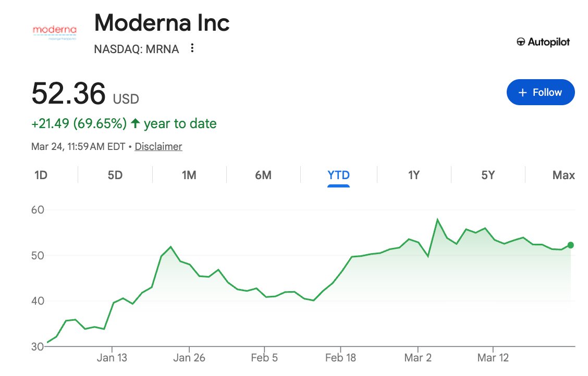The image size is (588, 376).
Task: Click the Moderna Inc title heading
Action: click(x=162, y=23)
